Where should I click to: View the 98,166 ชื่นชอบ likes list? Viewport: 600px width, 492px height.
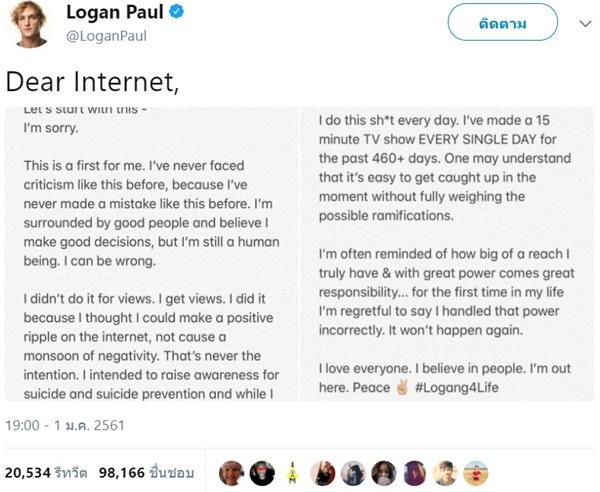(x=146, y=471)
